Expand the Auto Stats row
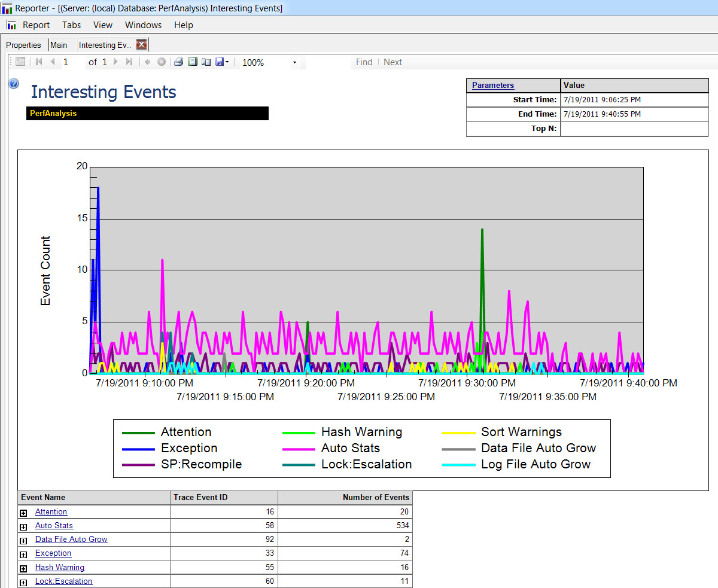This screenshot has height=588, width=718. tap(24, 527)
